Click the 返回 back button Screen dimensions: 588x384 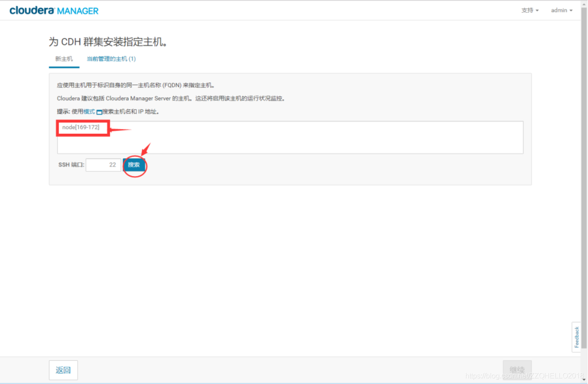tap(63, 370)
